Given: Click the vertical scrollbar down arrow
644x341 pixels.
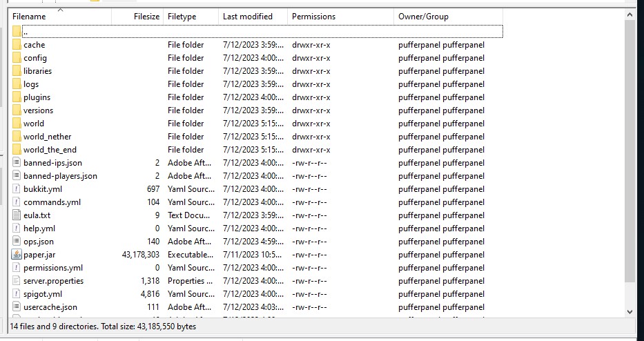Looking at the screenshot, I should [630, 312].
